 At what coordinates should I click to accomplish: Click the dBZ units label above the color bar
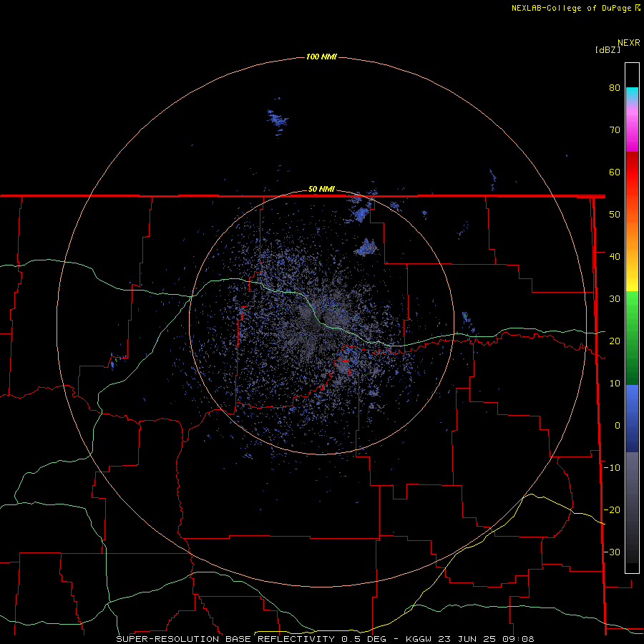click(608, 50)
